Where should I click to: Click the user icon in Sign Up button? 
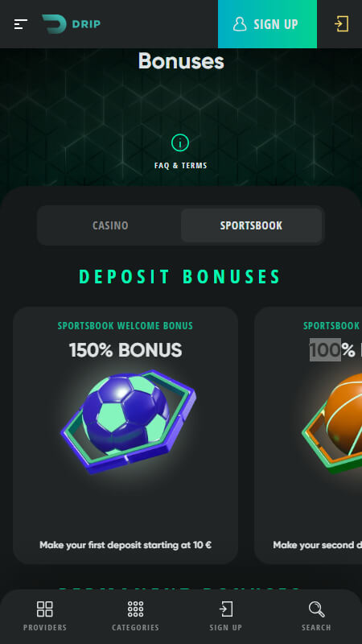point(240,24)
